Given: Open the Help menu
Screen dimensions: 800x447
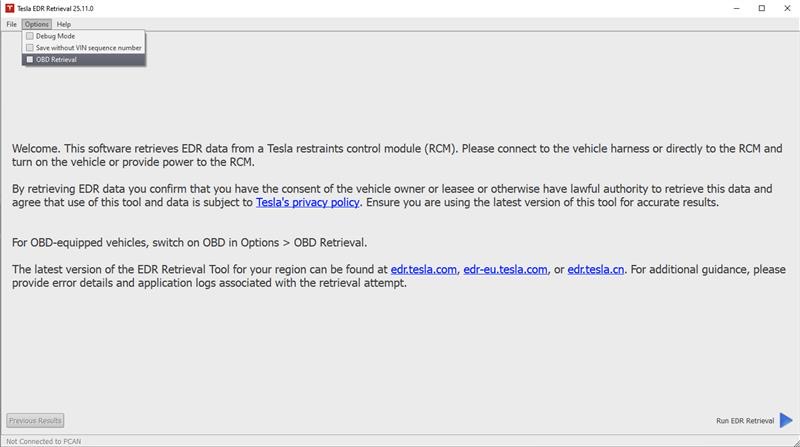Looking at the screenshot, I should pyautogui.click(x=64, y=24).
